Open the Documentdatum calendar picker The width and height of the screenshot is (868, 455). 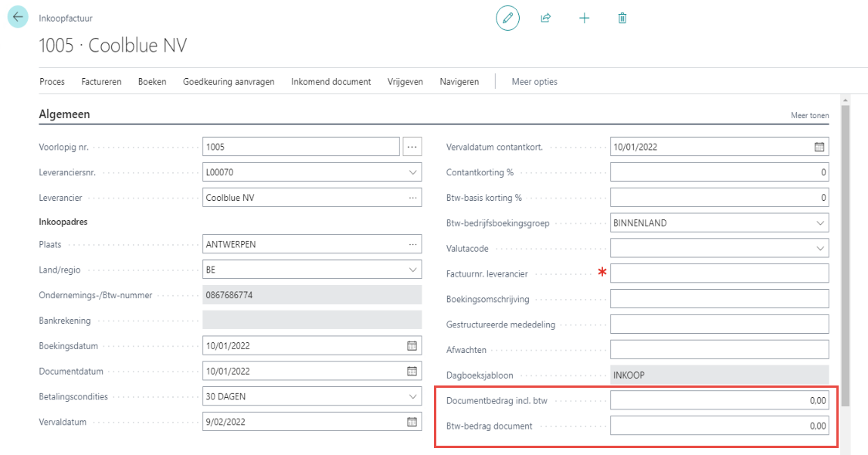tap(412, 372)
